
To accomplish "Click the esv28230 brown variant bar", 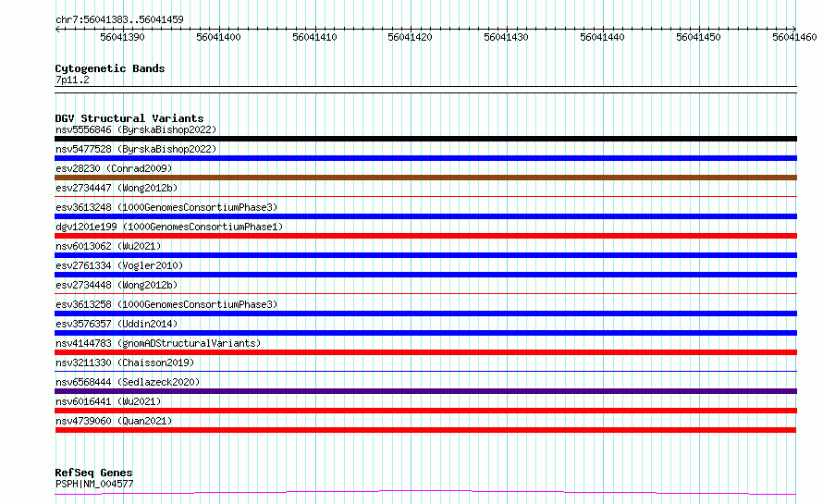I will (425, 178).
